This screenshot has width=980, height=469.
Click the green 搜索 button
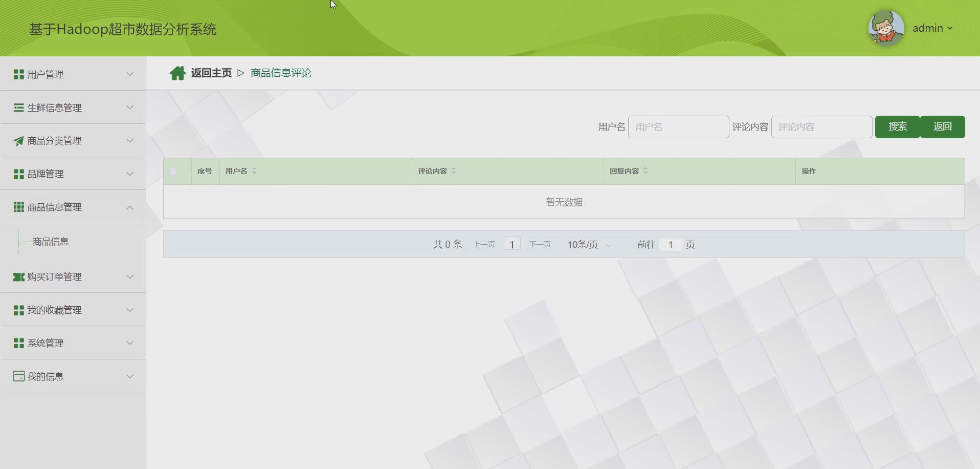(x=898, y=127)
